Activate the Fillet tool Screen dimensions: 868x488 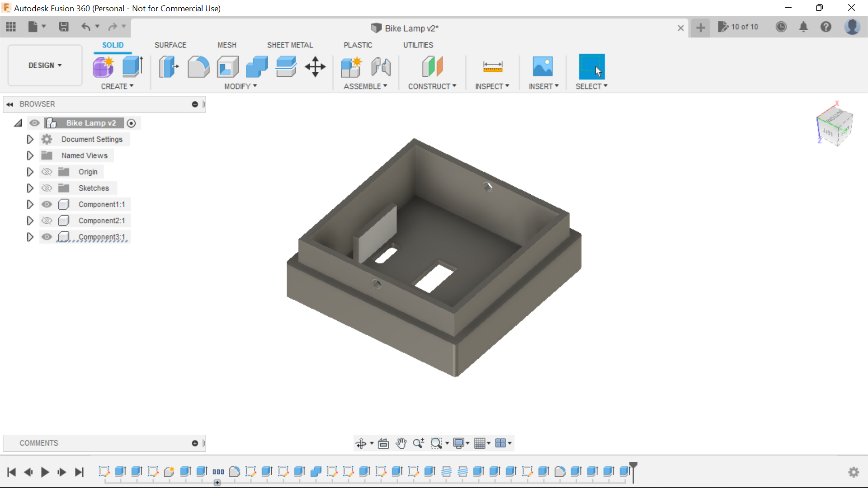click(x=198, y=66)
